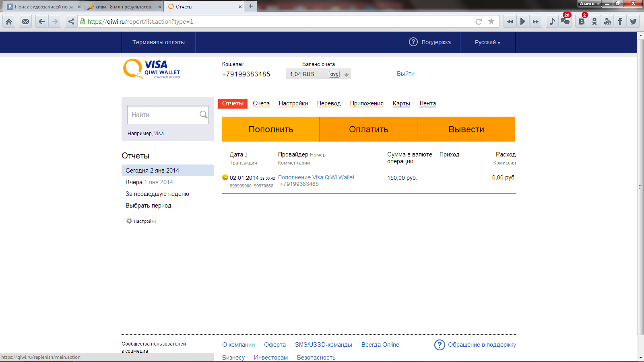
Task: Open the 'SMS/USSD-команды' footer link
Action: point(324,345)
